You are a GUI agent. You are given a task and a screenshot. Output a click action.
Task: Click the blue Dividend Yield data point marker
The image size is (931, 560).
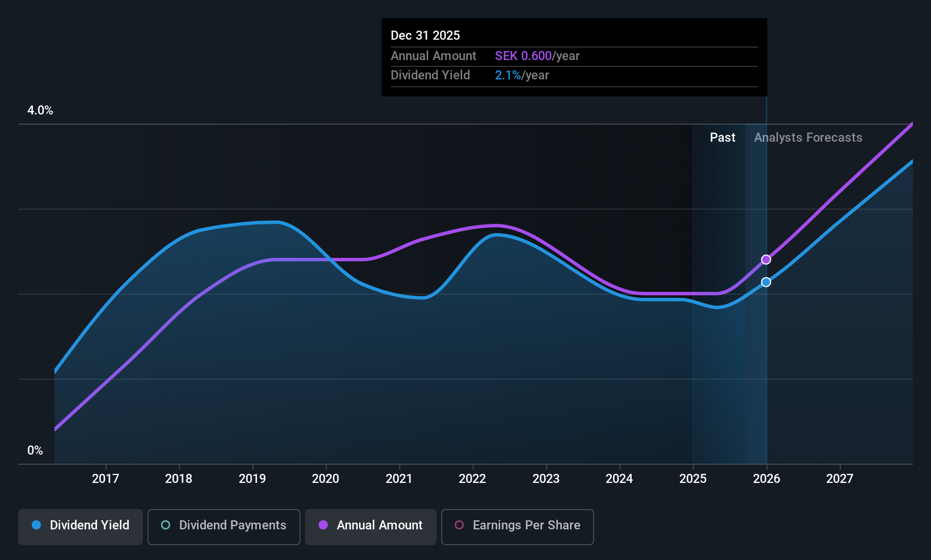[766, 282]
